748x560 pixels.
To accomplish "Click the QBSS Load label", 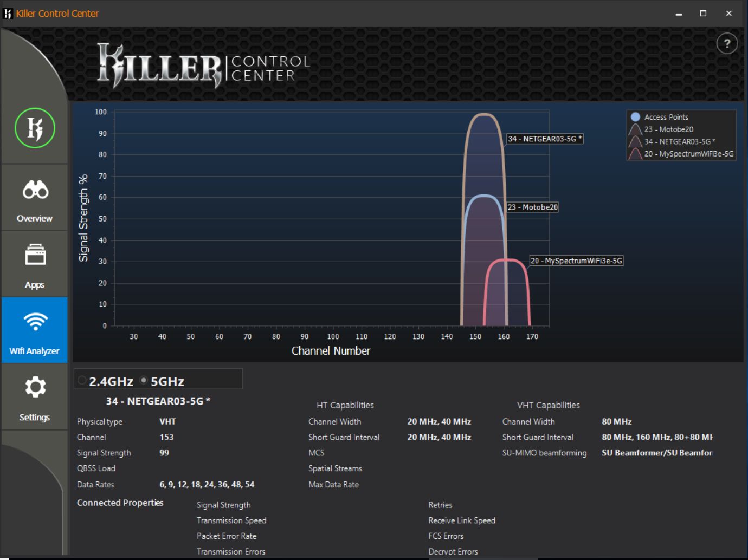I will coord(96,468).
